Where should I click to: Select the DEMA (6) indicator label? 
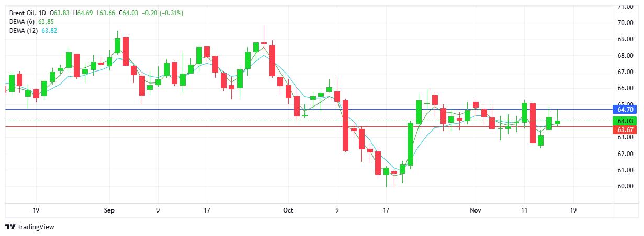coord(22,21)
